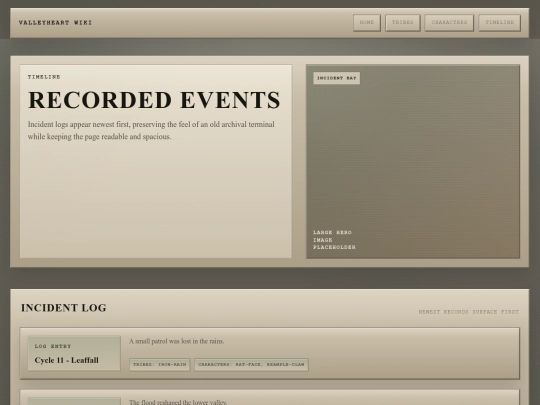Viewport: 540px width, 405px height.
Task: Click the Recorded Events heading
Action: [x=154, y=100]
